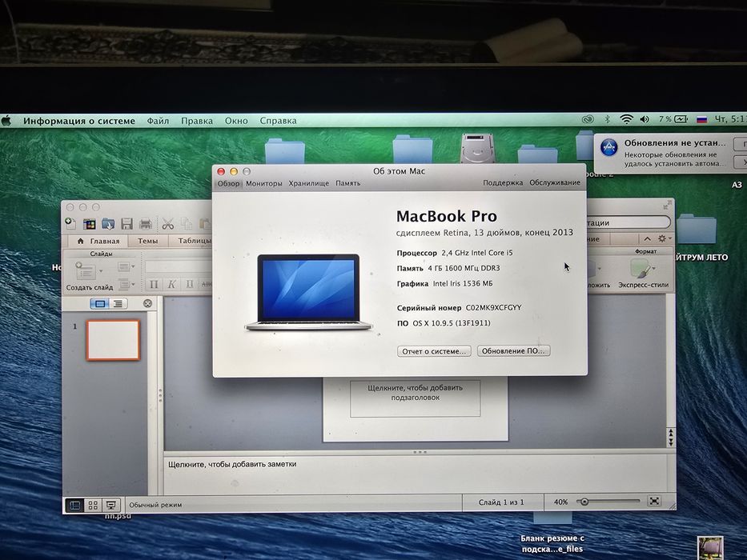Click the Экспресс-стили brush icon
The height and width of the screenshot is (560, 747).
pos(640,269)
